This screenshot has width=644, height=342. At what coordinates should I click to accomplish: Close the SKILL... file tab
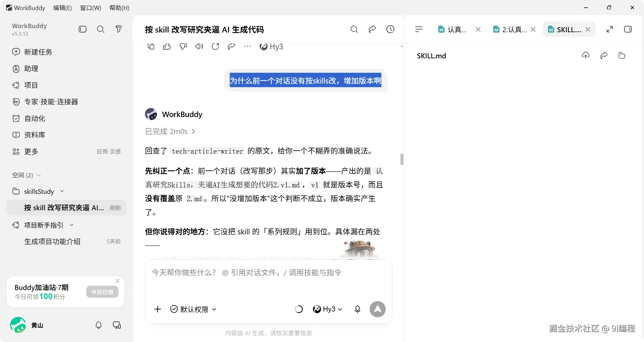588,30
